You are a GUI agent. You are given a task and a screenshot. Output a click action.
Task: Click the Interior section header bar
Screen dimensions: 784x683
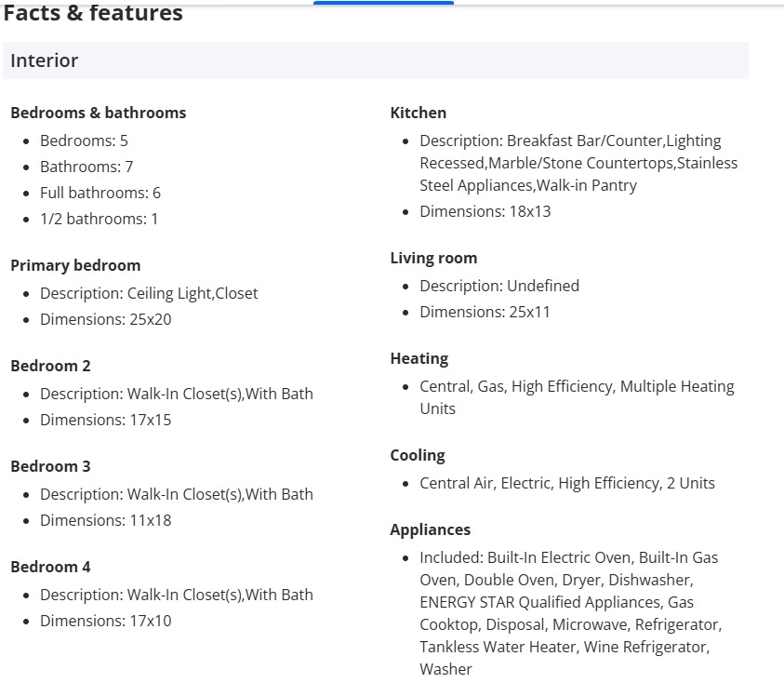pyautogui.click(x=375, y=60)
